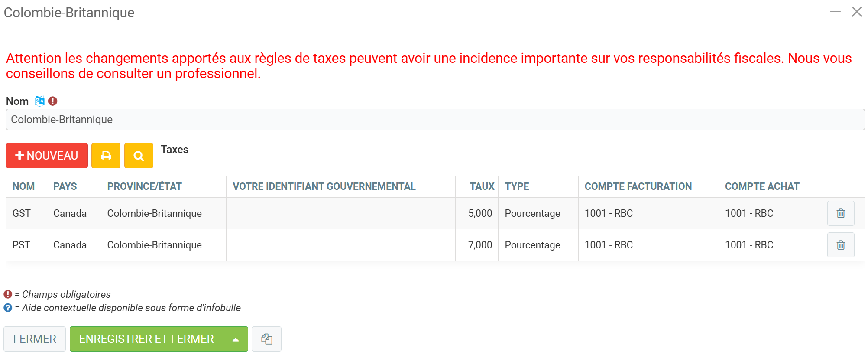This screenshot has height=355, width=868.
Task: Click into the Nom text field
Action: [x=435, y=120]
